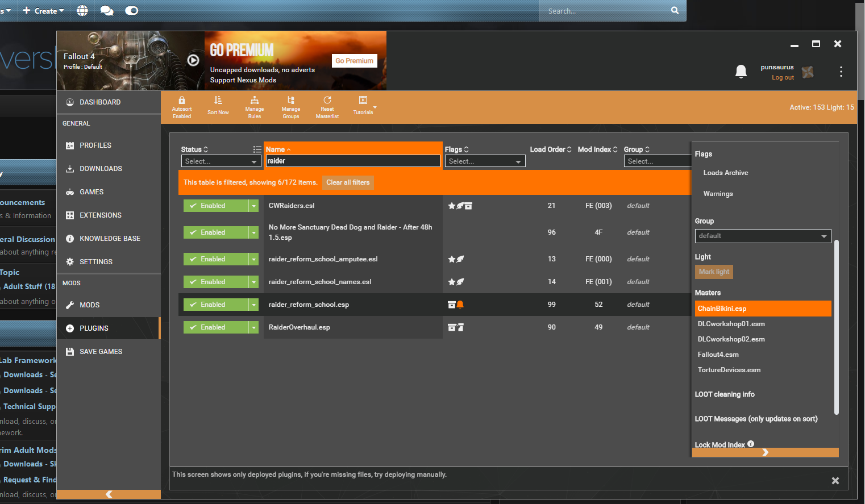Open Manage Groups
The width and height of the screenshot is (865, 504).
(291, 107)
